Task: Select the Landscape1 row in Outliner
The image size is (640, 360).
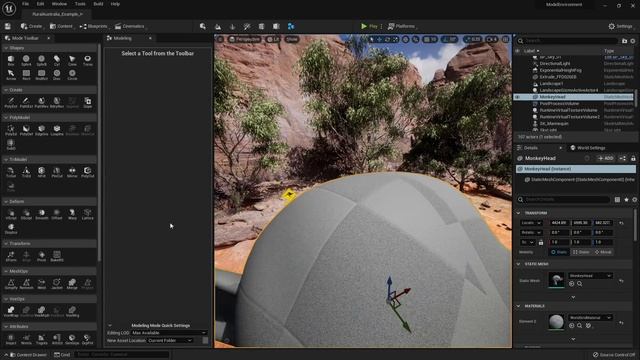Action: pos(573,84)
